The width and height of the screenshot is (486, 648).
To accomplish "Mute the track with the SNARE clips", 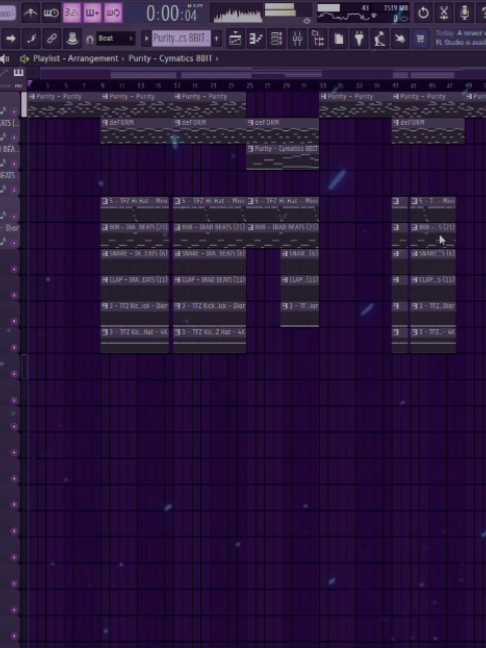I will tap(14, 269).
